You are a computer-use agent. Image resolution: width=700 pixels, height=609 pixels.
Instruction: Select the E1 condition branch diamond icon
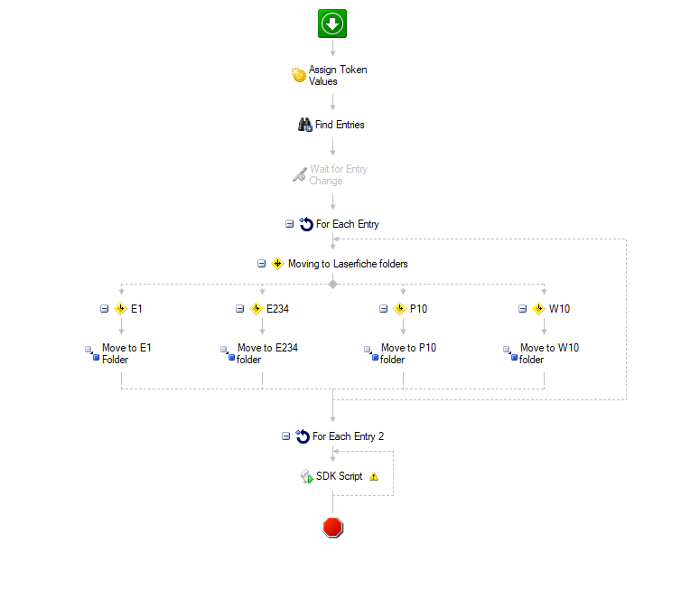tap(120, 308)
